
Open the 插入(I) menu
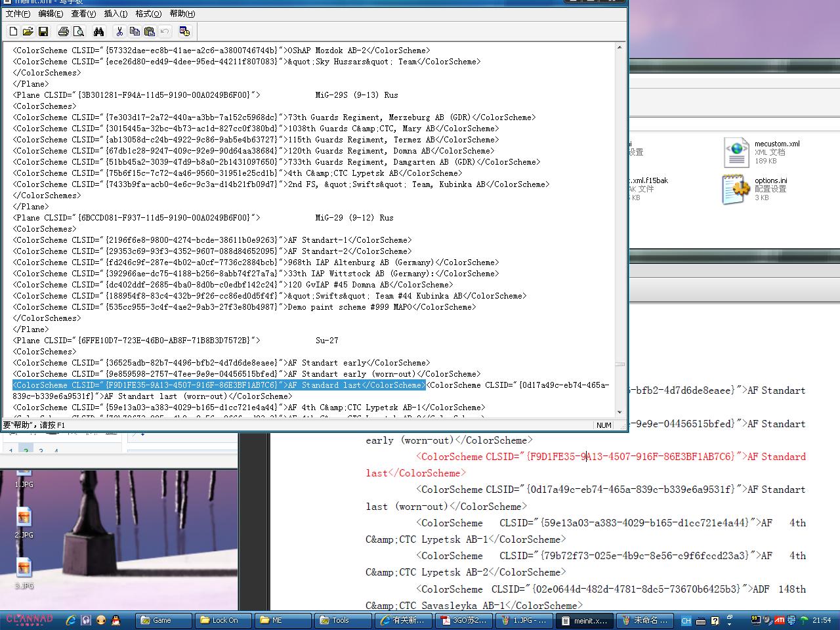tap(116, 13)
